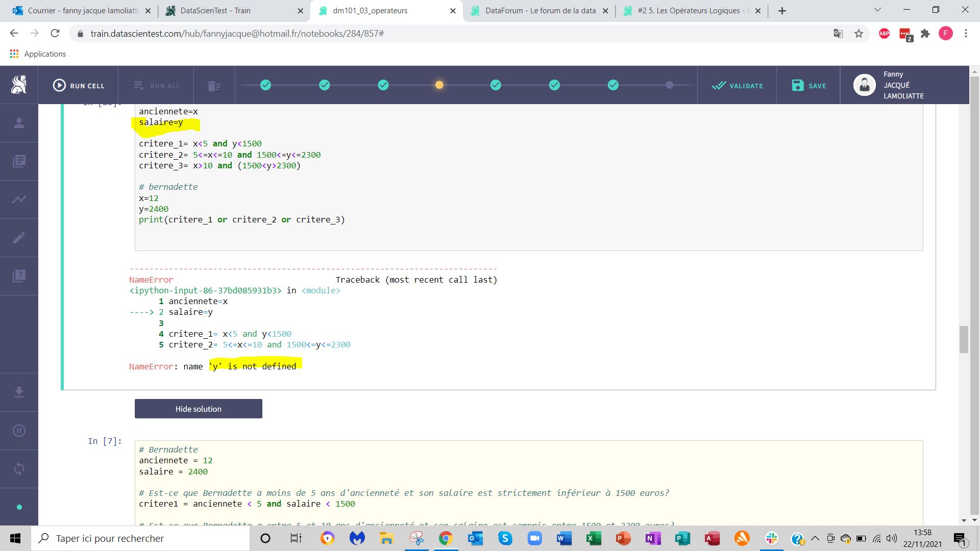Jump to the third completed progress step
The height and width of the screenshot is (551, 980).
pyautogui.click(x=383, y=85)
